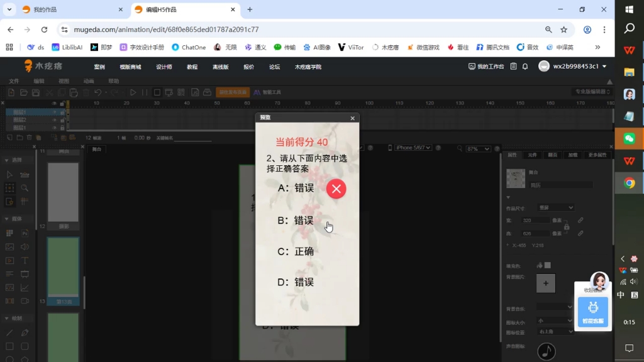Click the play animation icon
The height and width of the screenshot is (362, 644).
(x=133, y=92)
